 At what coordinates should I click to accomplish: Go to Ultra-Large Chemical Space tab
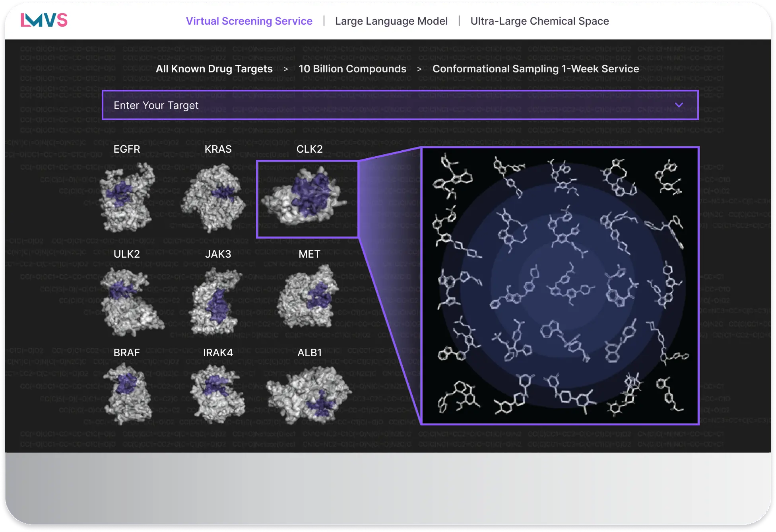(x=539, y=21)
